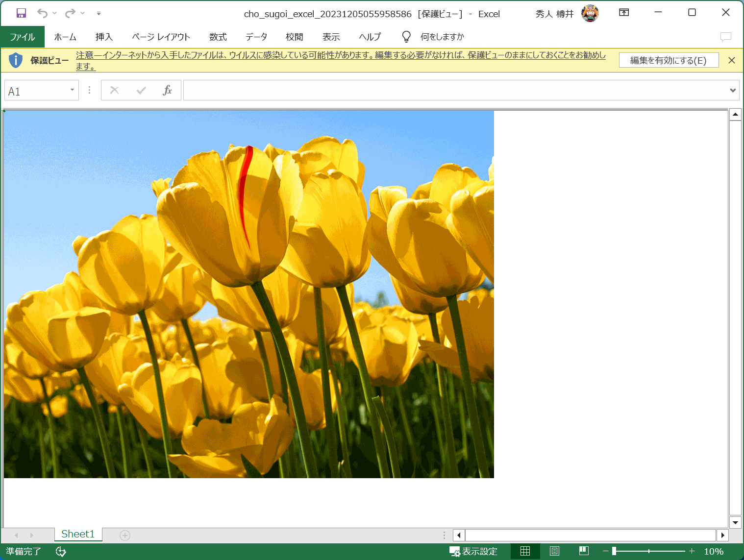Open the Quick Access Toolbar customize menu
Screen dimensions: 744x560
pos(98,14)
